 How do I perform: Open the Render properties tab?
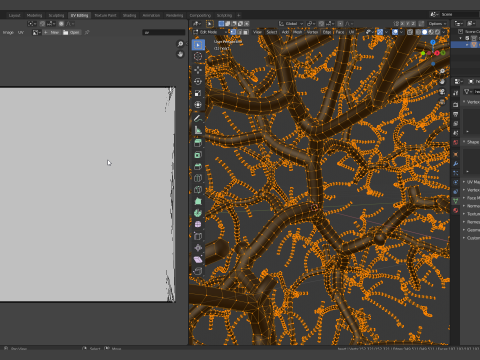coord(456,105)
